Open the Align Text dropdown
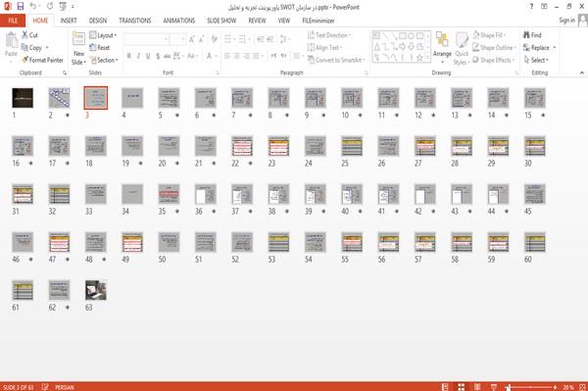588x391 pixels. (x=324, y=48)
